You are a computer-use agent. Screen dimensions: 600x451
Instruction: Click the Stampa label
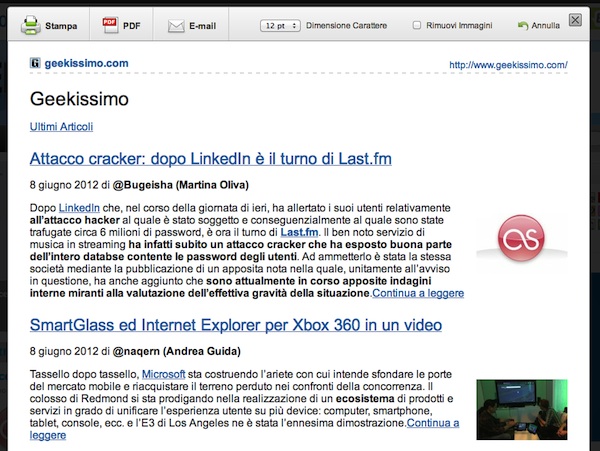point(61,26)
